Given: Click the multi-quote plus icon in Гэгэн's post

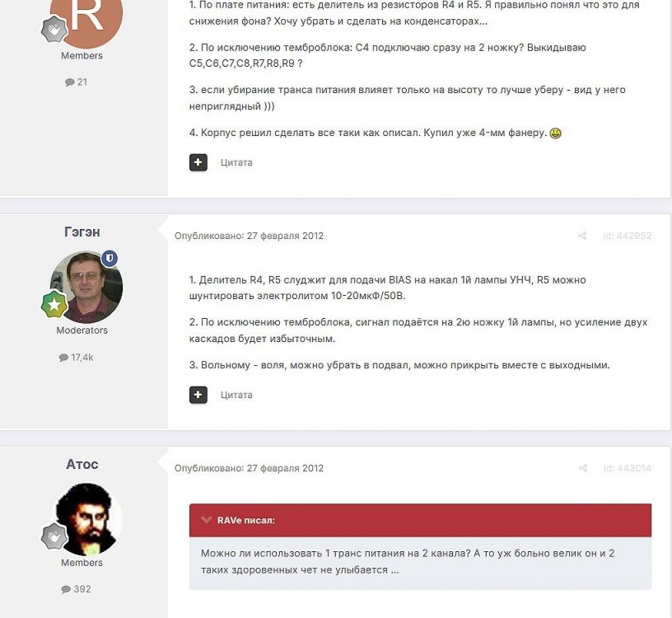Looking at the screenshot, I should tap(198, 395).
